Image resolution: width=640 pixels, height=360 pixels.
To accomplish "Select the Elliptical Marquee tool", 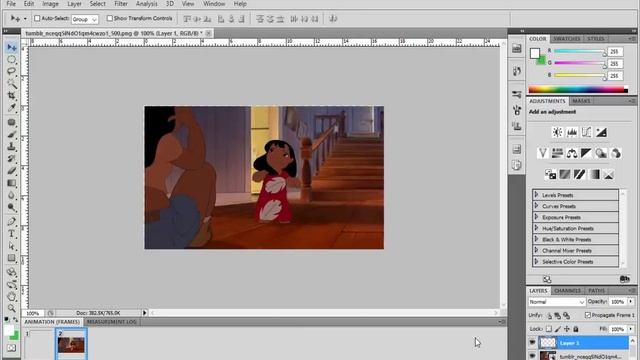I will click(11, 60).
